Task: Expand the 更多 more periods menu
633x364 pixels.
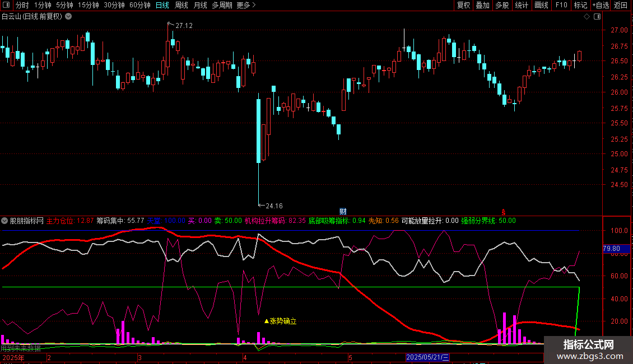Action: [x=246, y=5]
